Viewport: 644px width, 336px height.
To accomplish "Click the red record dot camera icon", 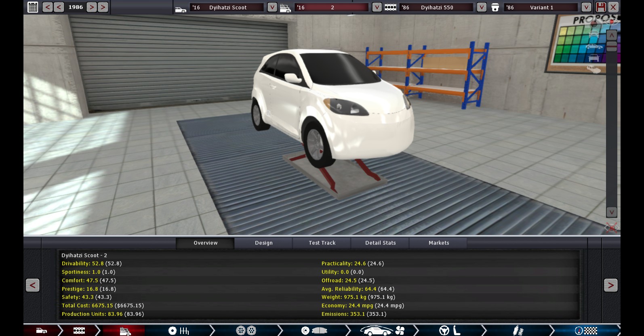I will tap(594, 24).
